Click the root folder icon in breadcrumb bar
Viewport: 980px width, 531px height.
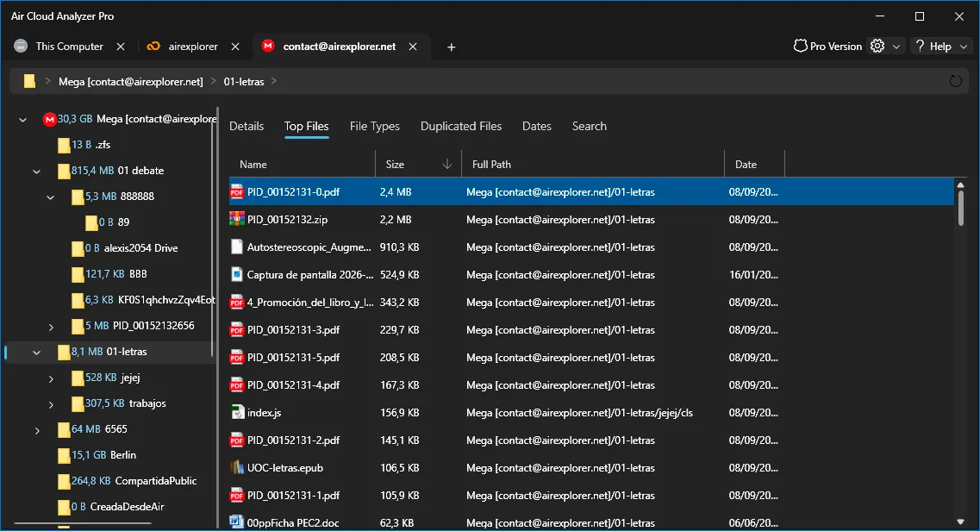click(x=29, y=81)
